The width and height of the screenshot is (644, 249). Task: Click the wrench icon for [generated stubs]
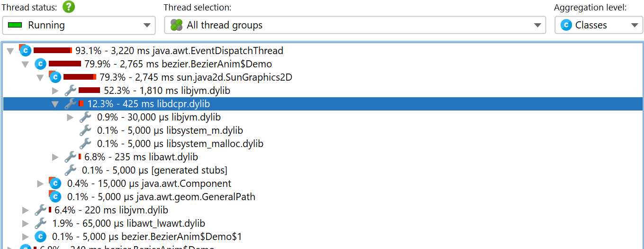(70, 170)
